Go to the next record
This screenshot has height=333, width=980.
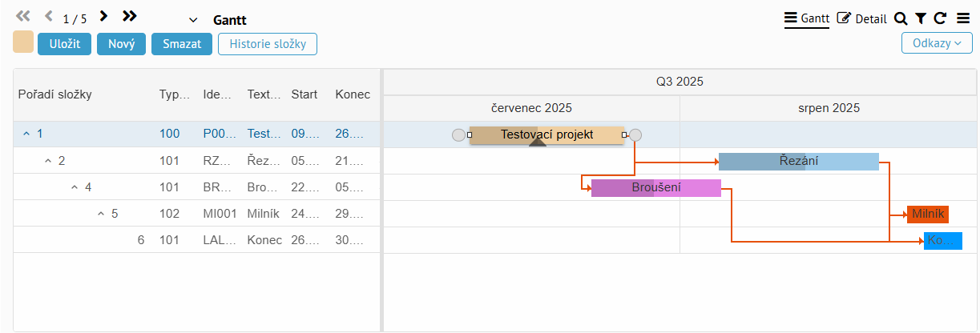click(x=103, y=17)
